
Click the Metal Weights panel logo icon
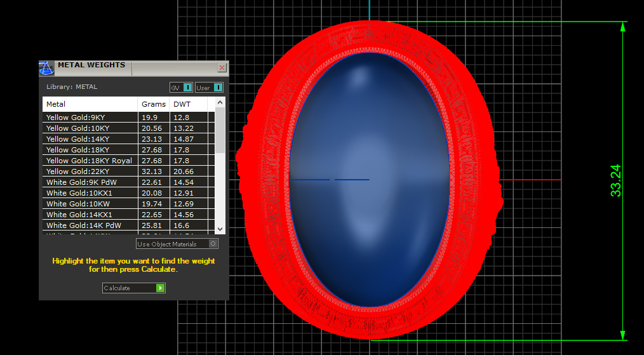tap(46, 68)
